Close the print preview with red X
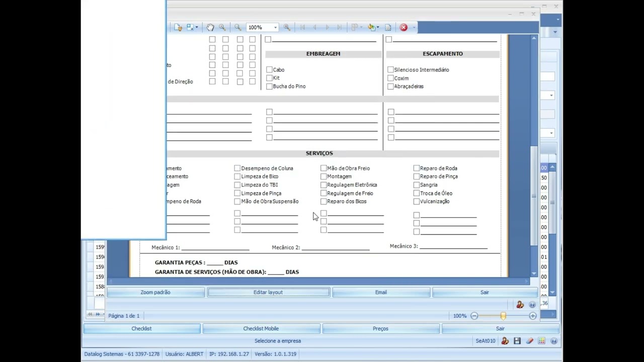This screenshot has height=362, width=644. [404, 27]
